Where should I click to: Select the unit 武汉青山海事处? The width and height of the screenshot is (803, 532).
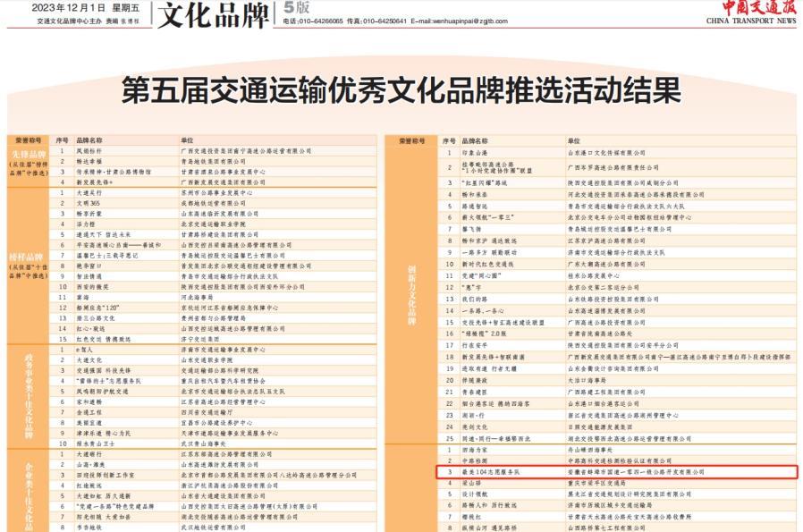tap(203, 443)
